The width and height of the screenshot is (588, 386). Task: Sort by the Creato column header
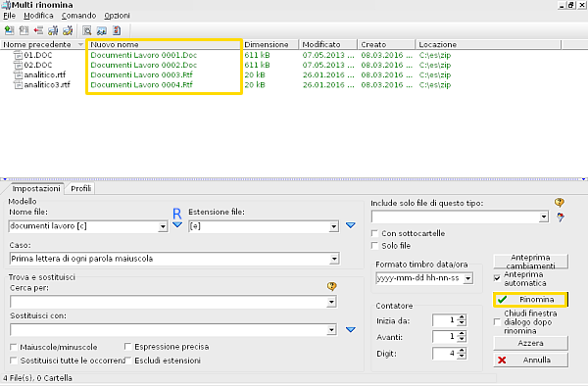[x=386, y=45]
